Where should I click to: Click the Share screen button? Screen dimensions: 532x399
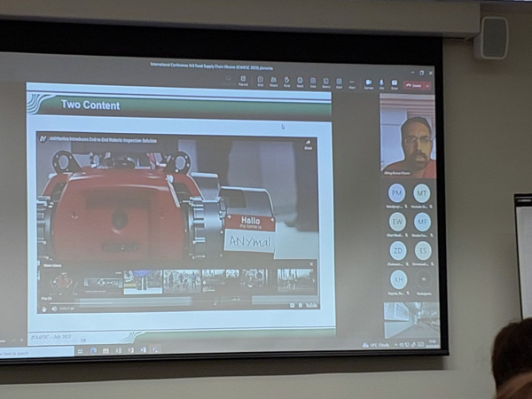[395, 84]
